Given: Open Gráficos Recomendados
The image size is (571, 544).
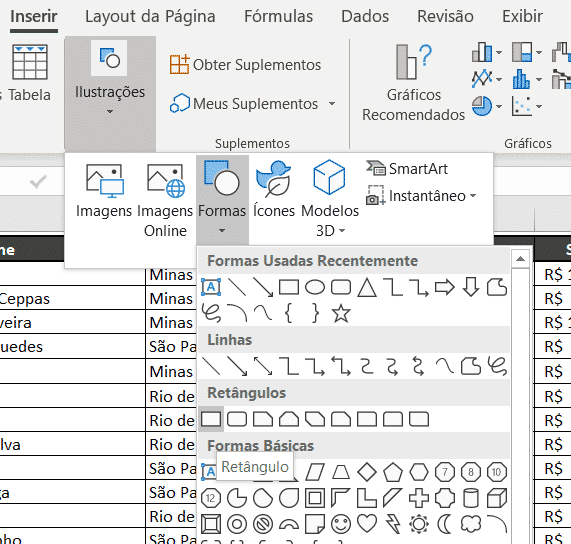Looking at the screenshot, I should (x=413, y=83).
